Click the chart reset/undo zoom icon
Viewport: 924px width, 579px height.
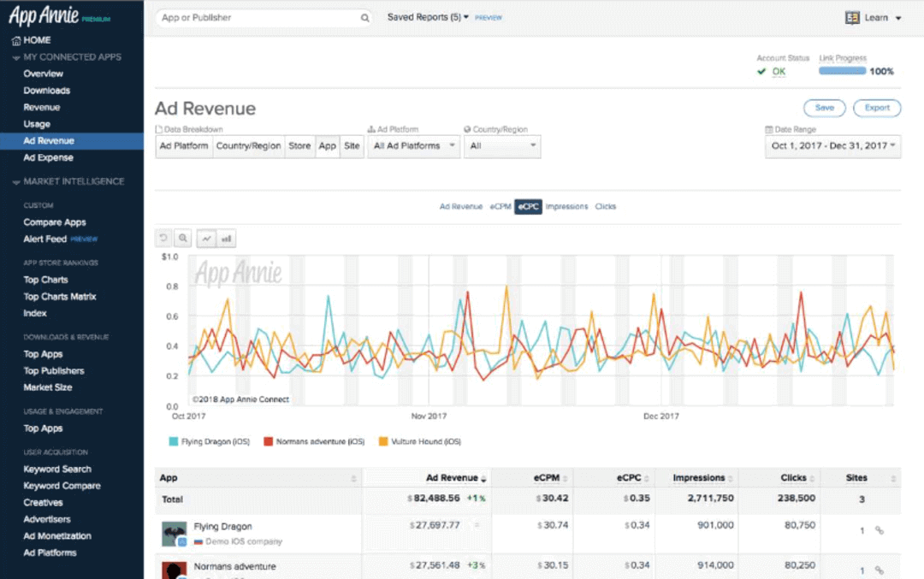click(x=163, y=239)
